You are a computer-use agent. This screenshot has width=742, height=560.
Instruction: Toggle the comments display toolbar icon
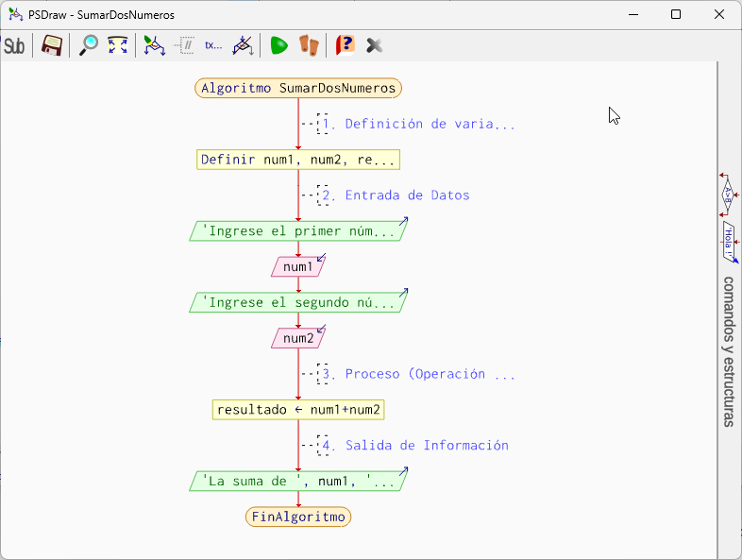tap(185, 45)
